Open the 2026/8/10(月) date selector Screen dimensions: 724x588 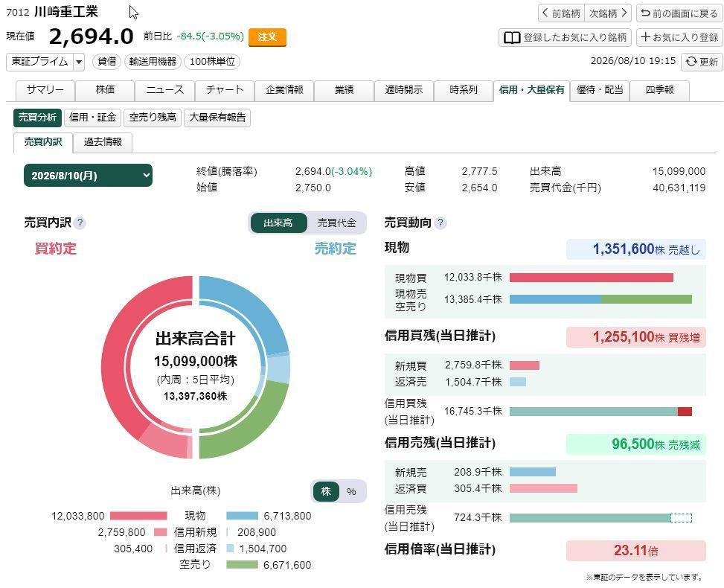pyautogui.click(x=88, y=176)
